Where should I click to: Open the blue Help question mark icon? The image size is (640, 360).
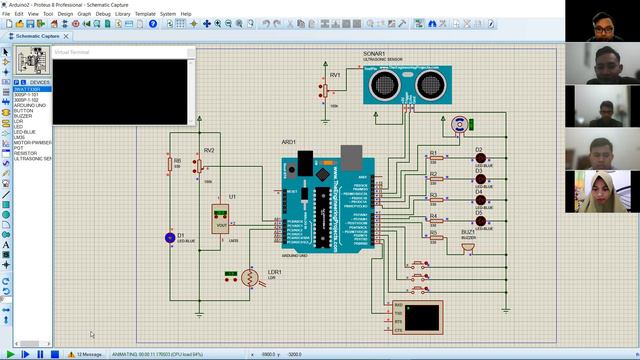pyautogui.click(x=153, y=24)
